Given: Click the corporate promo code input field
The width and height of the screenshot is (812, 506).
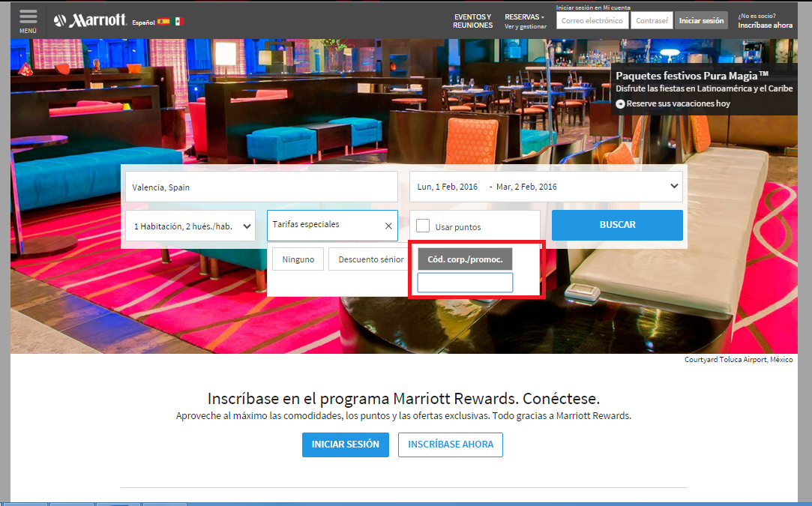Looking at the screenshot, I should (x=465, y=283).
